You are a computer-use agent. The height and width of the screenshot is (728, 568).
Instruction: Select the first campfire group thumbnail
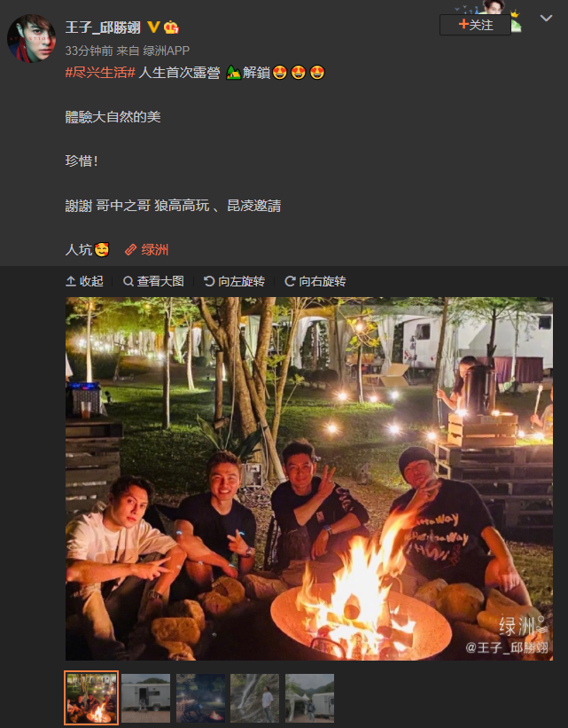pos(91,698)
